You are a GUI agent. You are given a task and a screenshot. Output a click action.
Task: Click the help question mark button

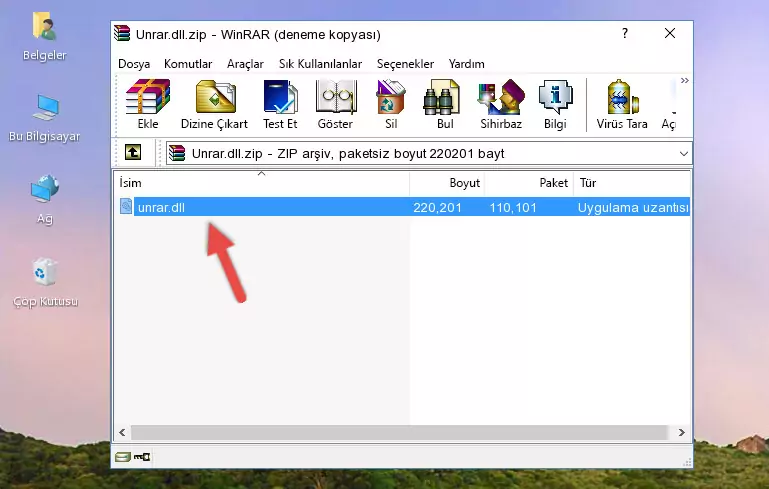(624, 33)
